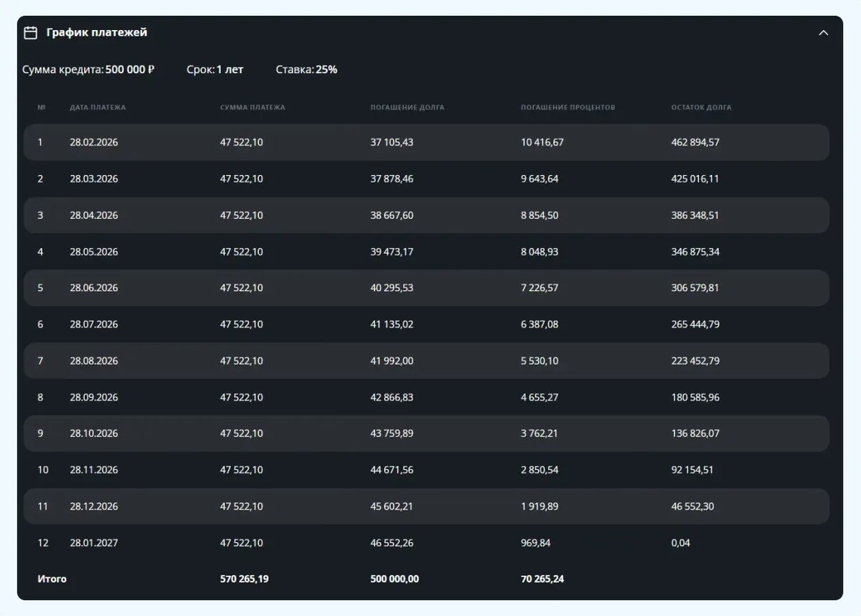
Task: Click the Остаток долга column header
Action: (x=701, y=108)
